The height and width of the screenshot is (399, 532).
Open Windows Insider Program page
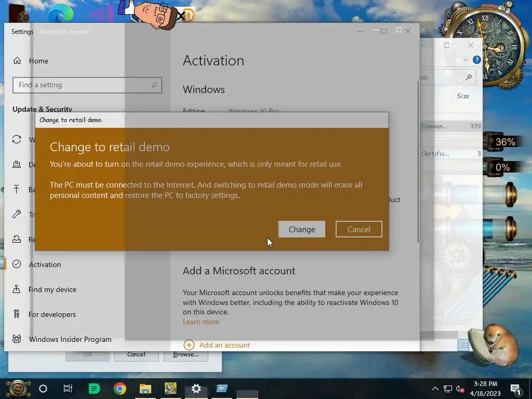pyautogui.click(x=70, y=339)
